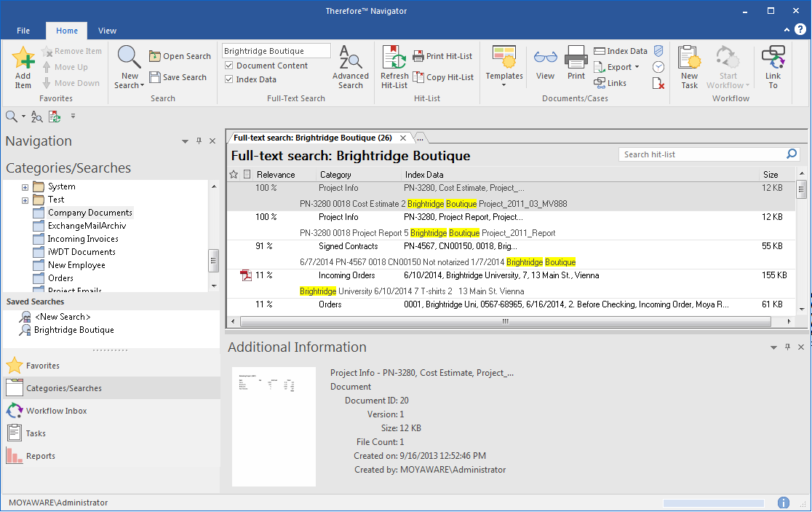Toggle the Index Data checkbox

229,79
